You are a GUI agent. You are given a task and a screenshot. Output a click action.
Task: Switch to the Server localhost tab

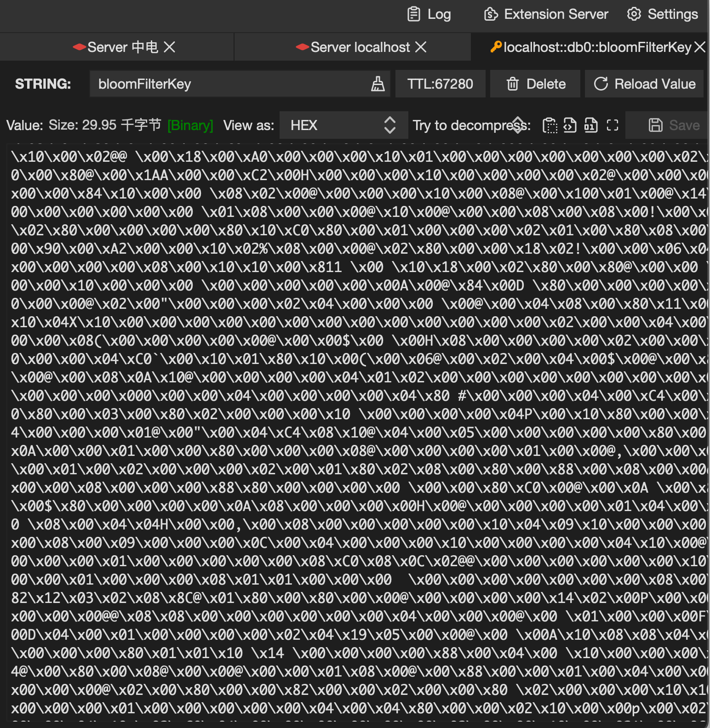tap(353, 47)
